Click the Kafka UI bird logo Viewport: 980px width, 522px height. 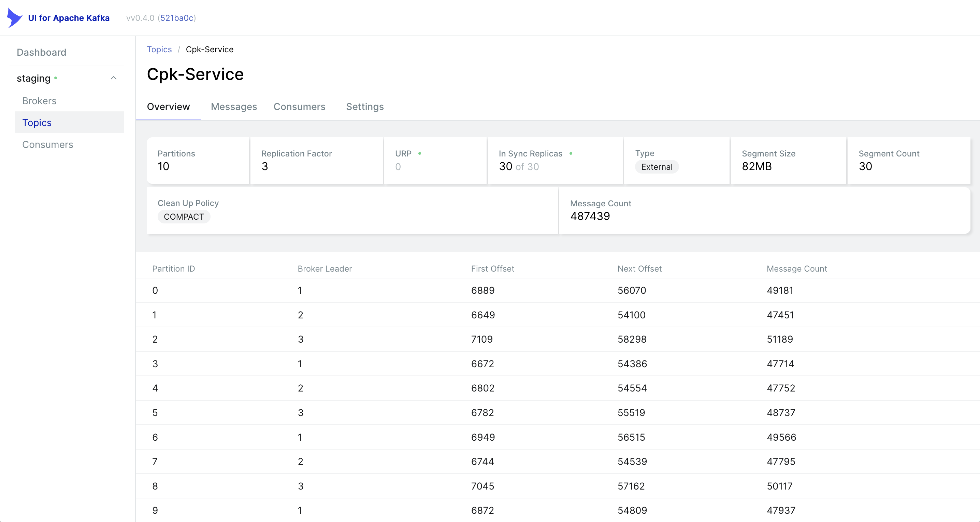(x=14, y=18)
